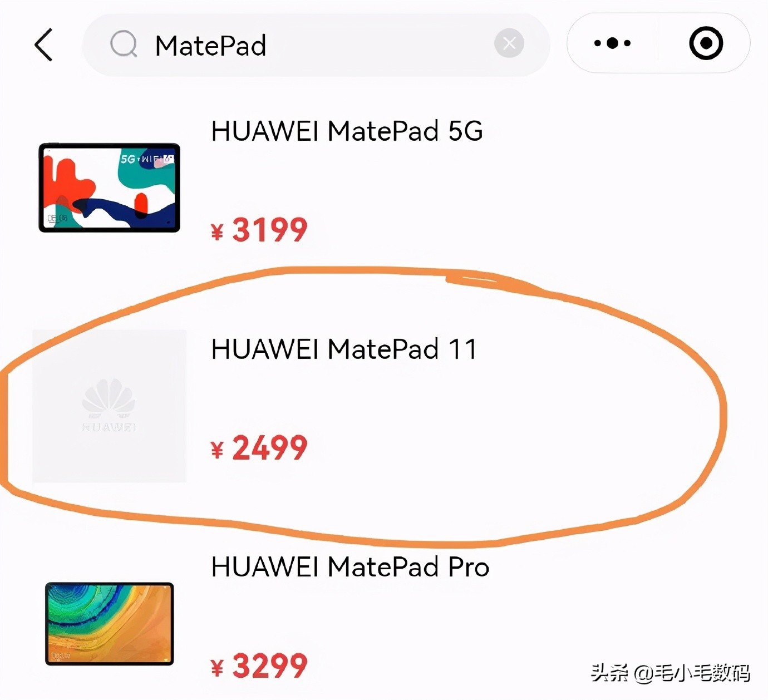
Task: Go back using the left arrow
Action: pyautogui.click(x=43, y=45)
